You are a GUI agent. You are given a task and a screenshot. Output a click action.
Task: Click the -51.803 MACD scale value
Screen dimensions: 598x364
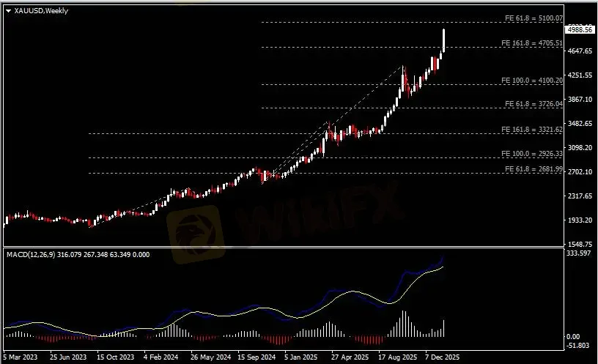point(578,345)
